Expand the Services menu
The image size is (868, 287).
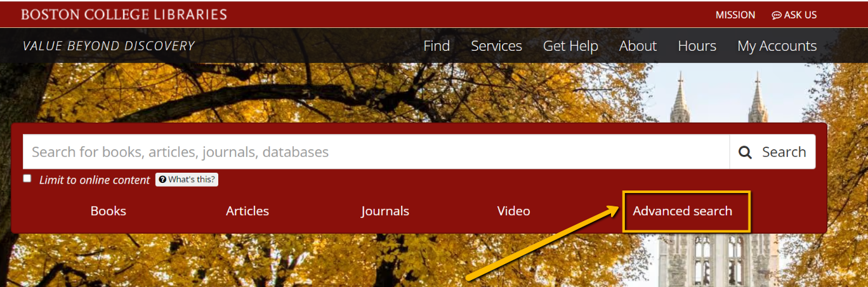coord(496,46)
